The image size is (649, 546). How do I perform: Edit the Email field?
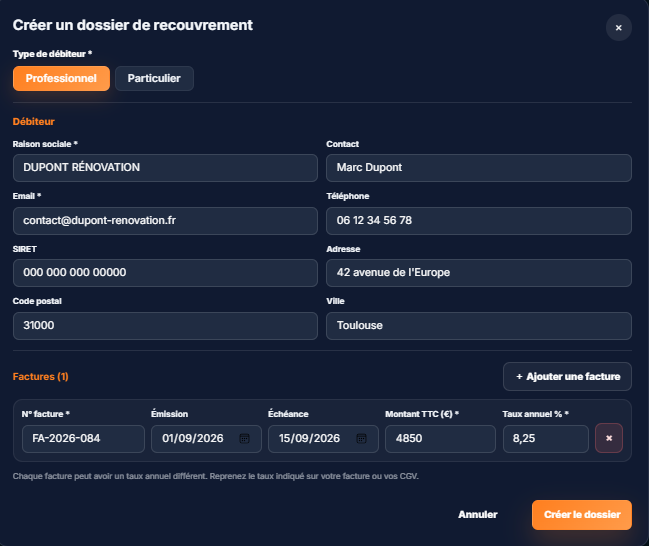click(x=165, y=221)
